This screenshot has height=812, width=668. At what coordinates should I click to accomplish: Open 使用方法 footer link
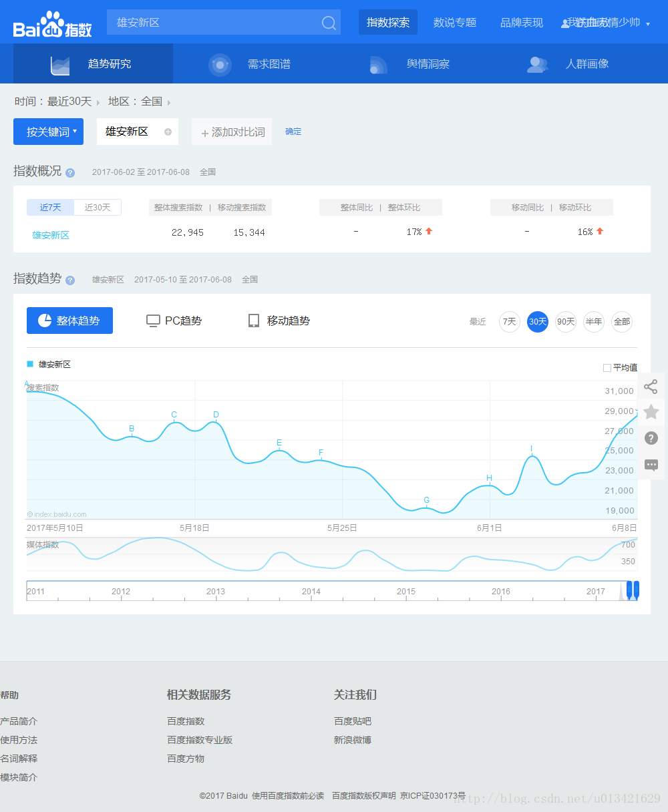pos(19,740)
